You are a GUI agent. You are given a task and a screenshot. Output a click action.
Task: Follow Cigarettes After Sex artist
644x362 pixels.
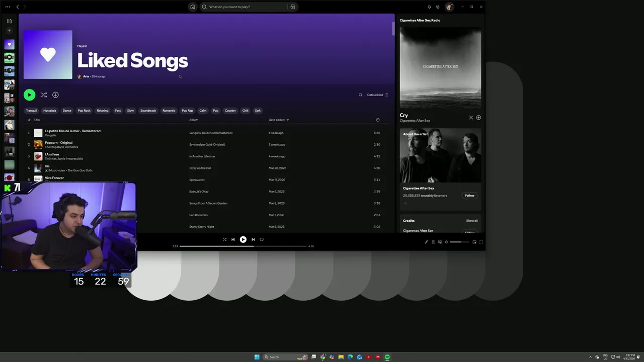(469, 196)
